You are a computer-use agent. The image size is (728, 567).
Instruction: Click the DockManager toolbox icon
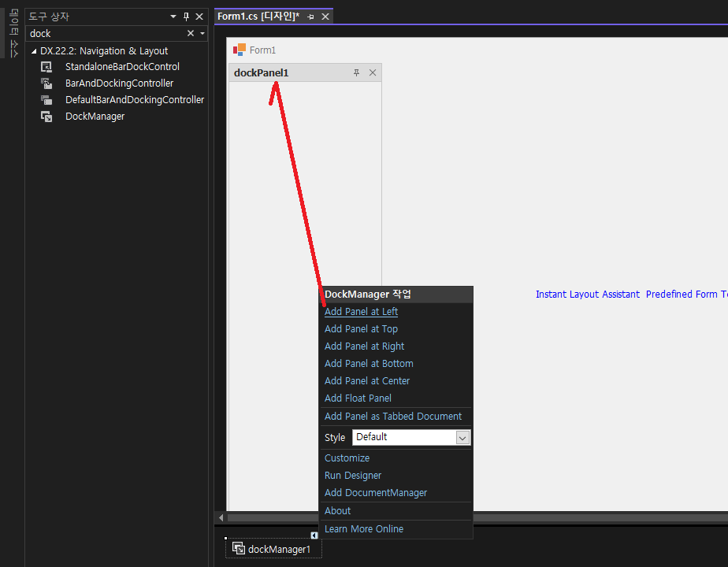point(46,117)
